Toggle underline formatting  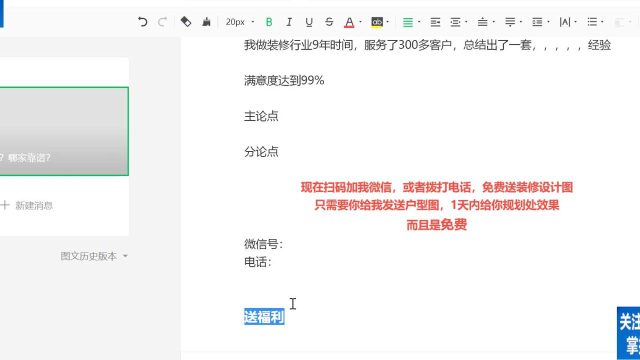309,22
